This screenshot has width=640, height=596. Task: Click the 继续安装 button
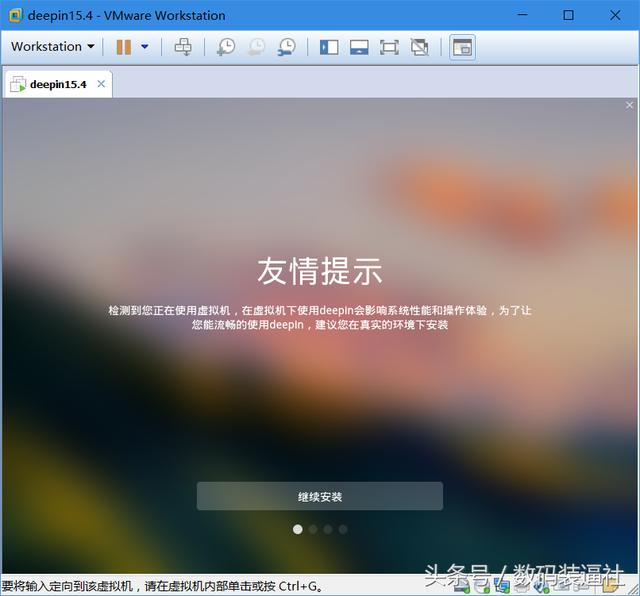pyautogui.click(x=320, y=496)
